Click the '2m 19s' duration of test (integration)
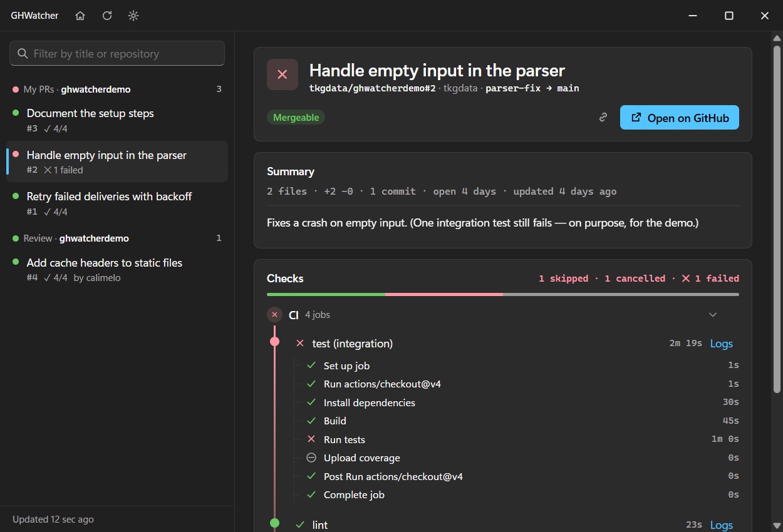Screen dimensions: 783x532 685,344
